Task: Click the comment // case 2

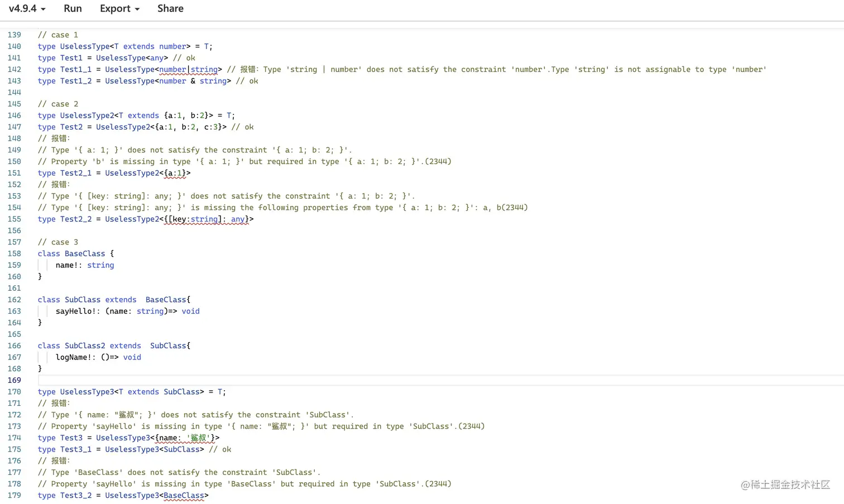Action: [x=57, y=104]
